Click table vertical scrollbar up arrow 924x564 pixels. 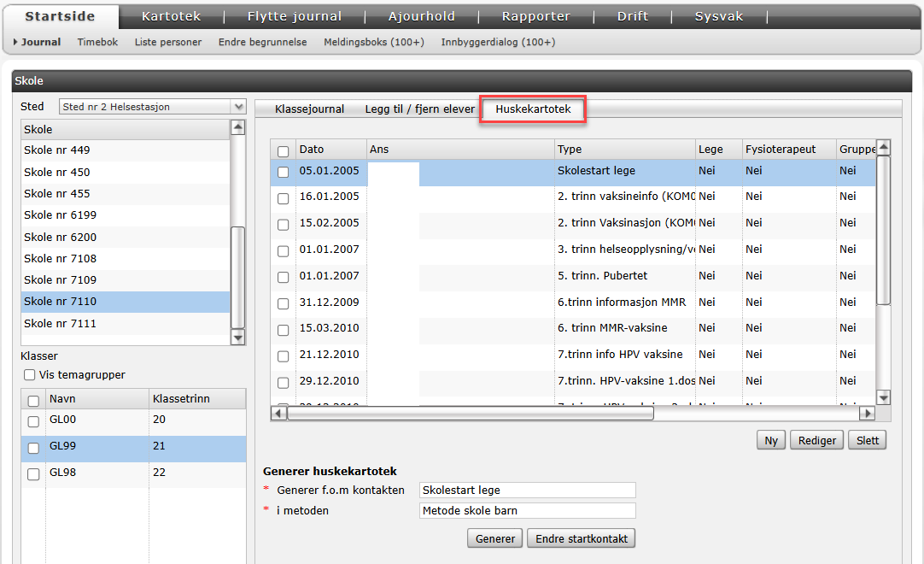click(x=884, y=147)
